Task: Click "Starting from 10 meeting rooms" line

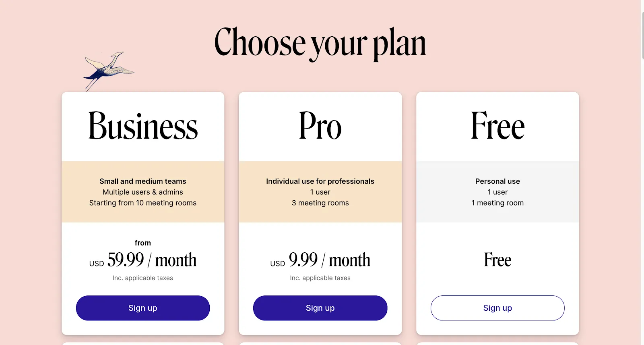Action: point(143,203)
